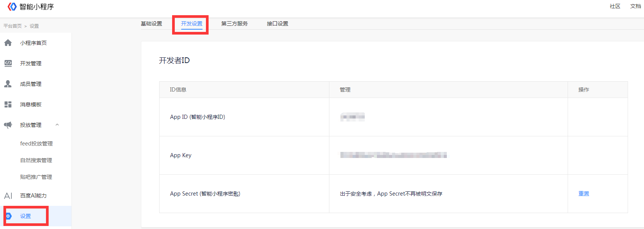Select 自然搜索管理 sidebar item
The height and width of the screenshot is (229, 644).
36,160
